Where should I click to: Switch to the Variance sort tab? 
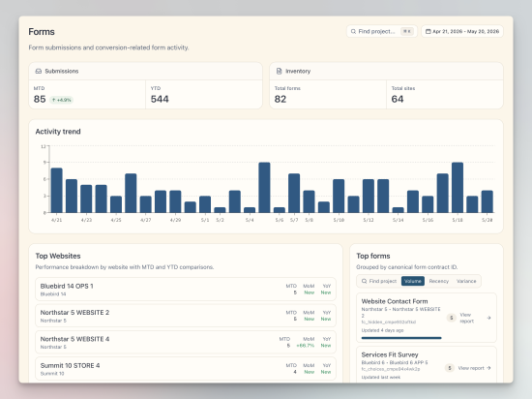tap(466, 281)
